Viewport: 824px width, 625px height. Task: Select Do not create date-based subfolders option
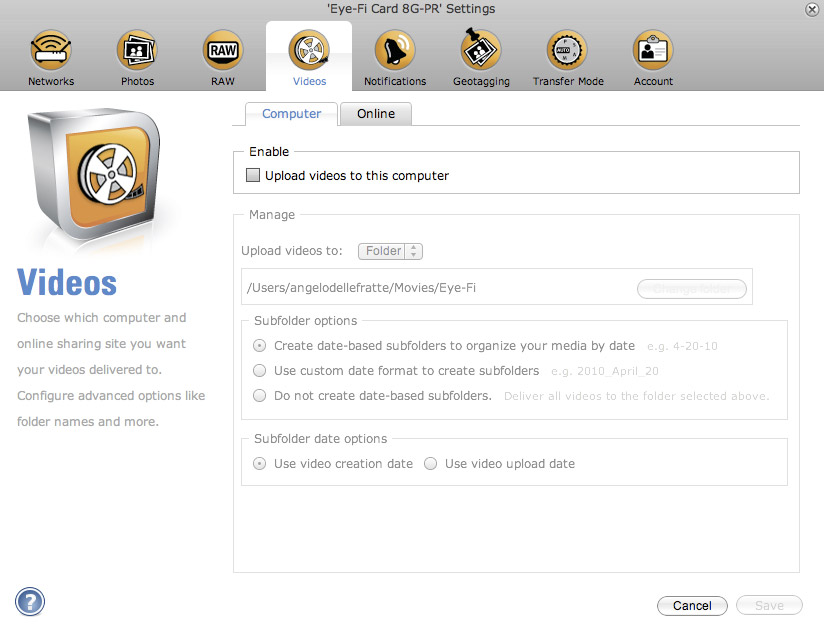tap(260, 395)
